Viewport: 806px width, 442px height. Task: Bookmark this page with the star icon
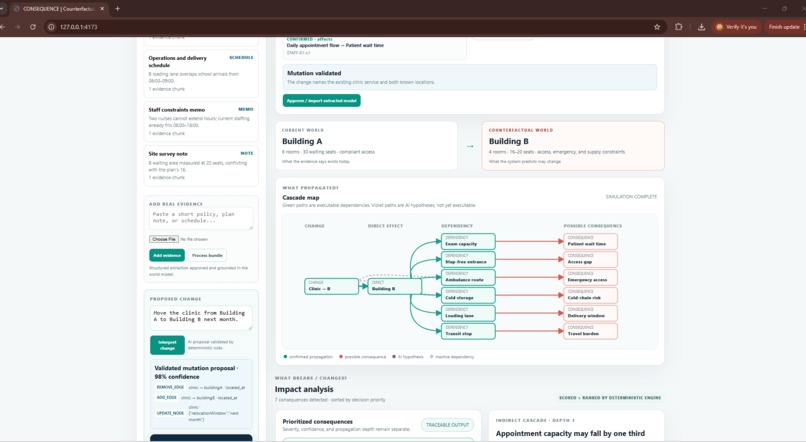point(657,27)
